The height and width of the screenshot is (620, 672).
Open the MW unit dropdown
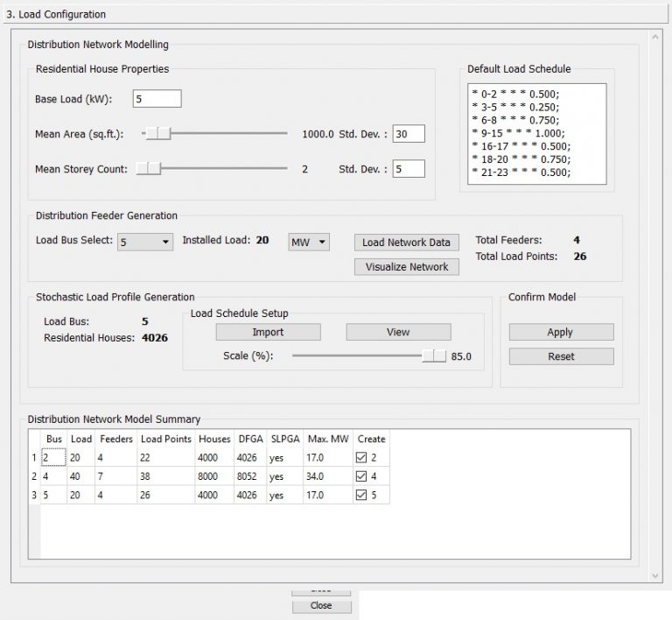pyautogui.click(x=309, y=242)
